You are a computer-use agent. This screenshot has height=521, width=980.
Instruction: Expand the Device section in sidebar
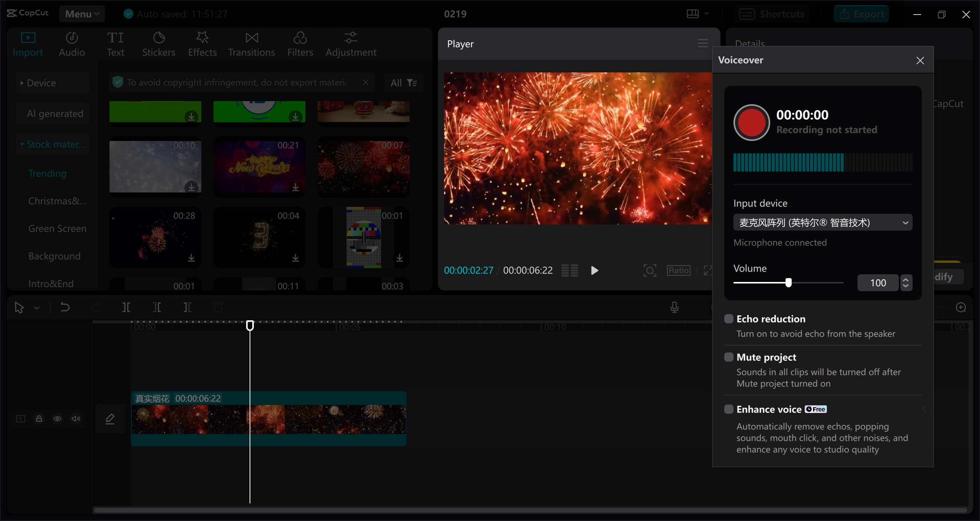coord(22,83)
